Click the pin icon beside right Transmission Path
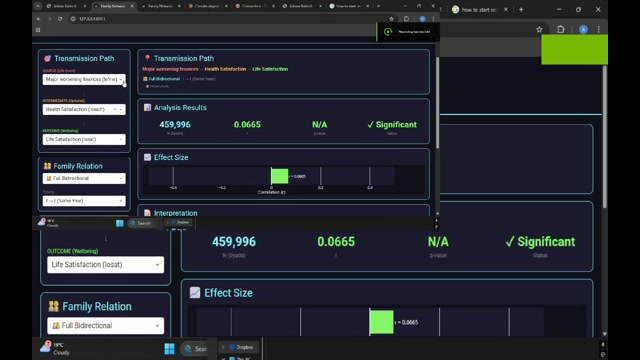 pyautogui.click(x=147, y=58)
